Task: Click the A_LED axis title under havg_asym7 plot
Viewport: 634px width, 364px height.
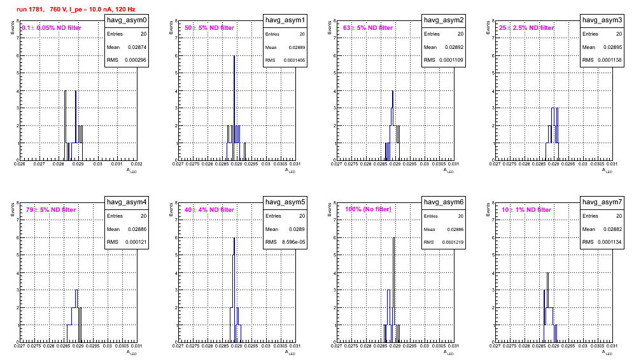Action: [607, 353]
